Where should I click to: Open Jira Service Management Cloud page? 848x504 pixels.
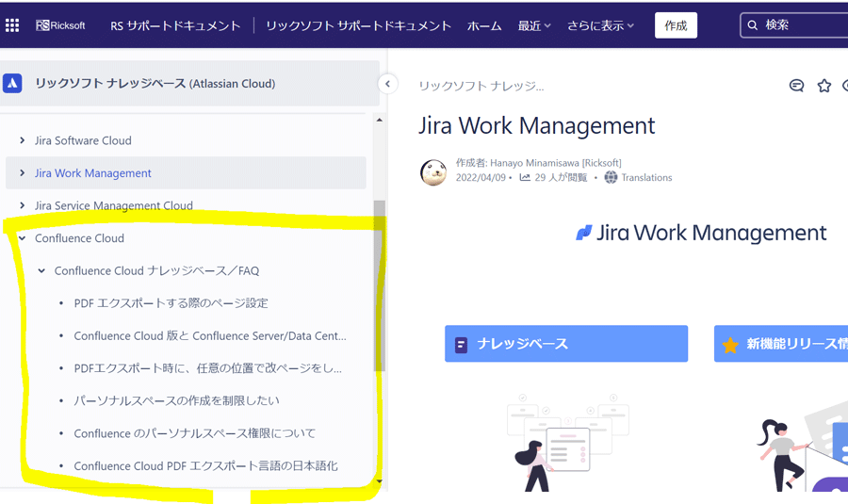(x=114, y=205)
